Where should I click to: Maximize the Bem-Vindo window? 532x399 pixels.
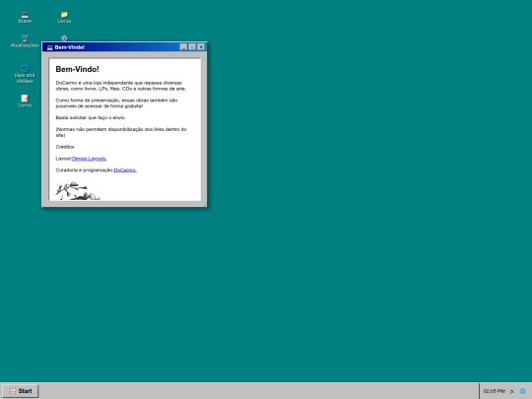192,47
